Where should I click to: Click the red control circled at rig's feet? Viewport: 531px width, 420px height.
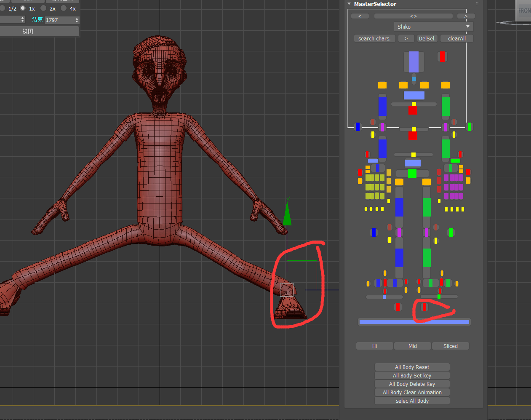[x=424, y=307]
